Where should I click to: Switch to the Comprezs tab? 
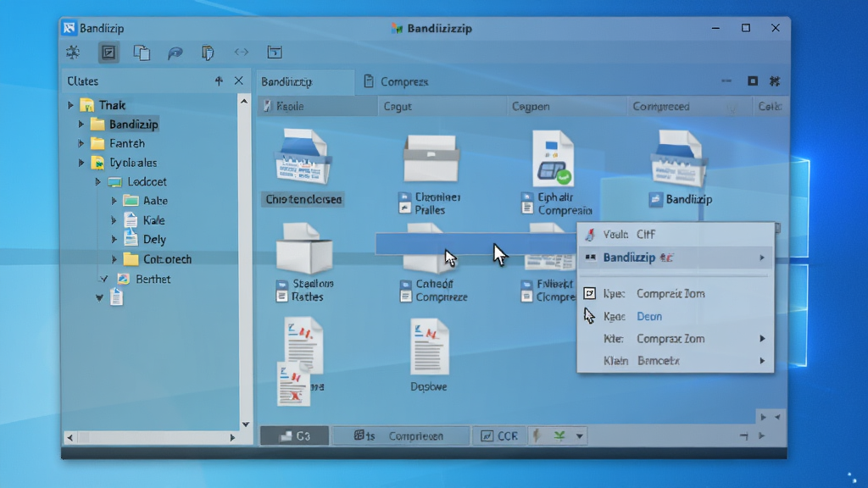(397, 82)
